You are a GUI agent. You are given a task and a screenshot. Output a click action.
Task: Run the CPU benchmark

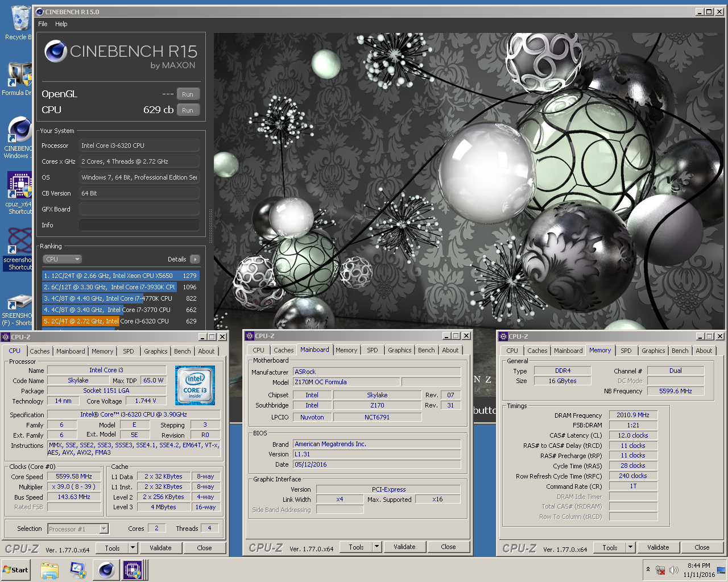tap(188, 110)
